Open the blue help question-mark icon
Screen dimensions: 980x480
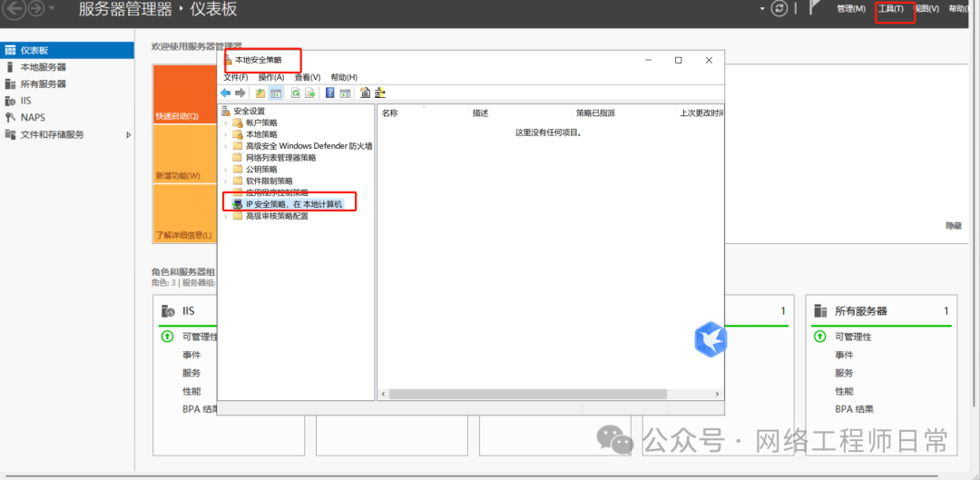click(329, 93)
